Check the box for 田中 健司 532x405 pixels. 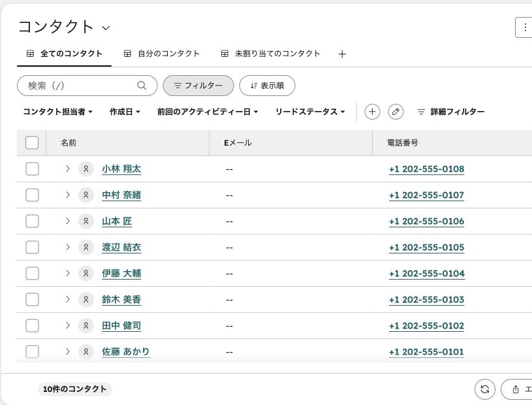click(x=32, y=325)
